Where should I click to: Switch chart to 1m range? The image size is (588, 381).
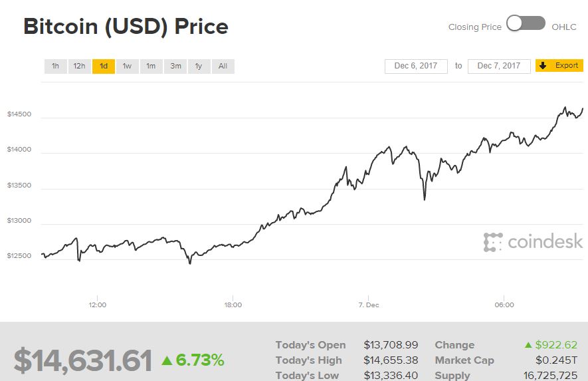151,66
